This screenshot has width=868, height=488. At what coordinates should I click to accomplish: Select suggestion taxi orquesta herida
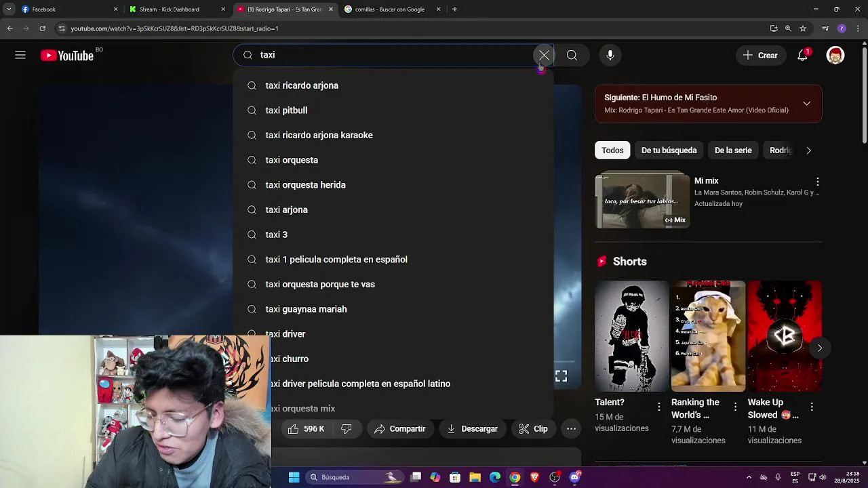click(393, 185)
